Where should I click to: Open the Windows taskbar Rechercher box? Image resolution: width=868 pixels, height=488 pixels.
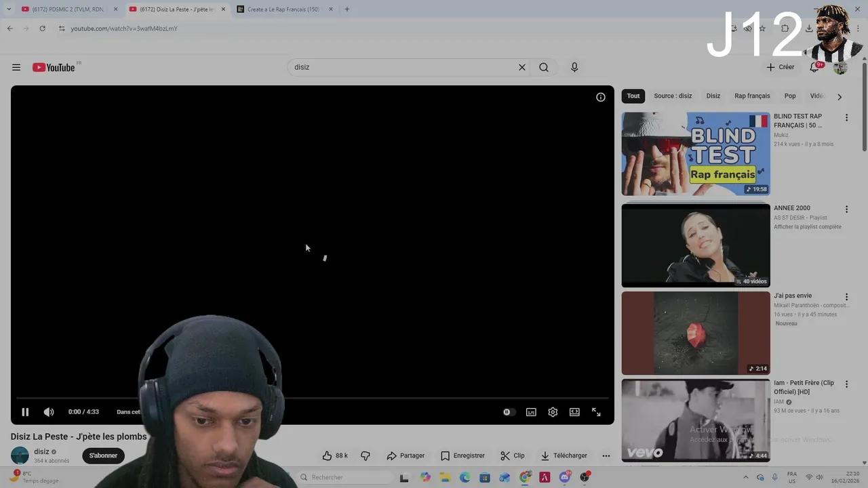point(346,477)
